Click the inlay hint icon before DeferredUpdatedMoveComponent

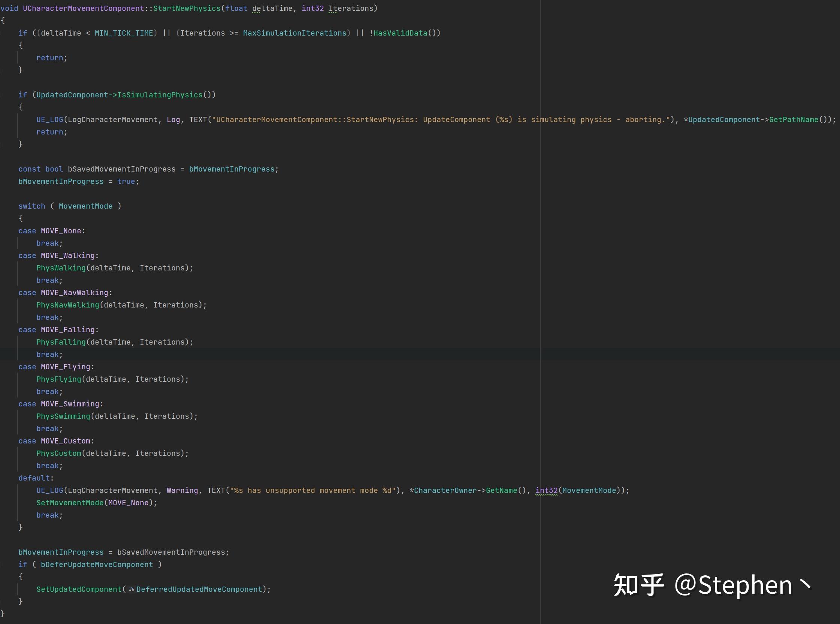point(131,589)
